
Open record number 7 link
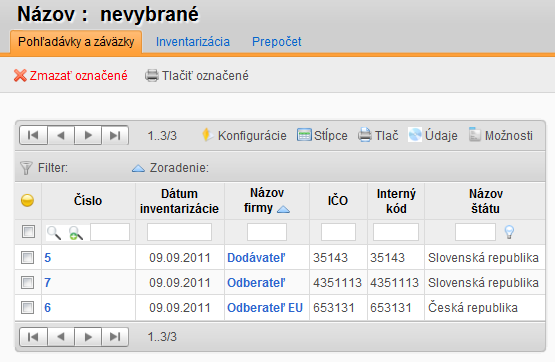(x=48, y=283)
